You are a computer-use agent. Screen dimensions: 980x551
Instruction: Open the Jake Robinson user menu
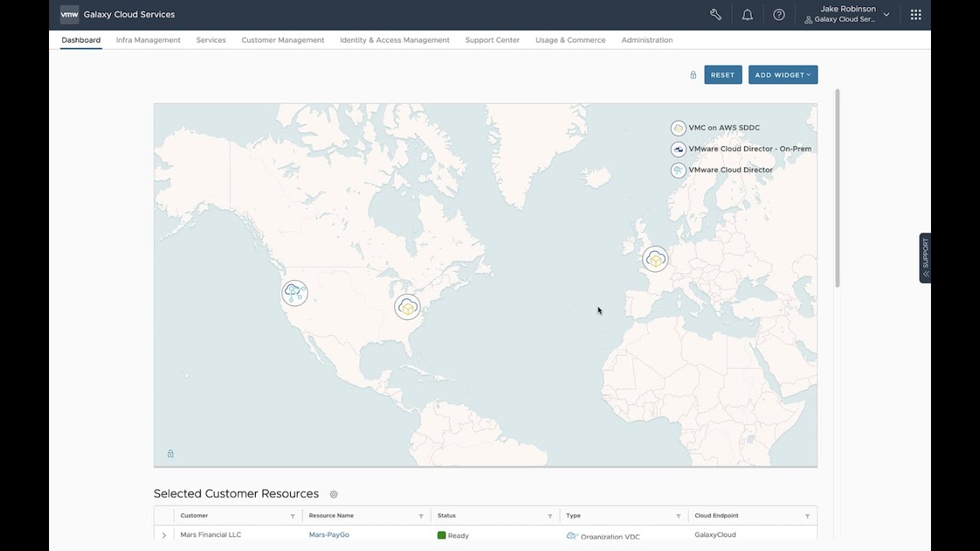tap(848, 15)
